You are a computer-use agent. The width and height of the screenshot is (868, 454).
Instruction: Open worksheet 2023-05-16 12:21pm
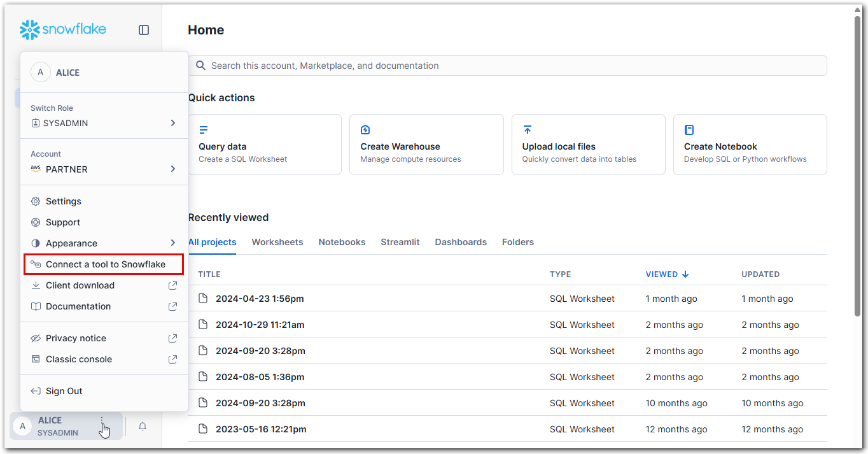pyautogui.click(x=261, y=429)
